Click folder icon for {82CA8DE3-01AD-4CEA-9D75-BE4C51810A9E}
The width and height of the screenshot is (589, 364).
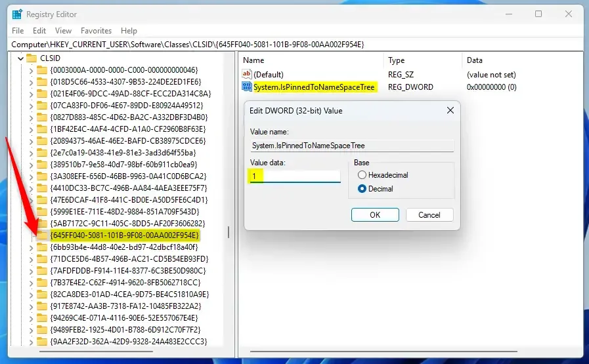[x=42, y=294]
